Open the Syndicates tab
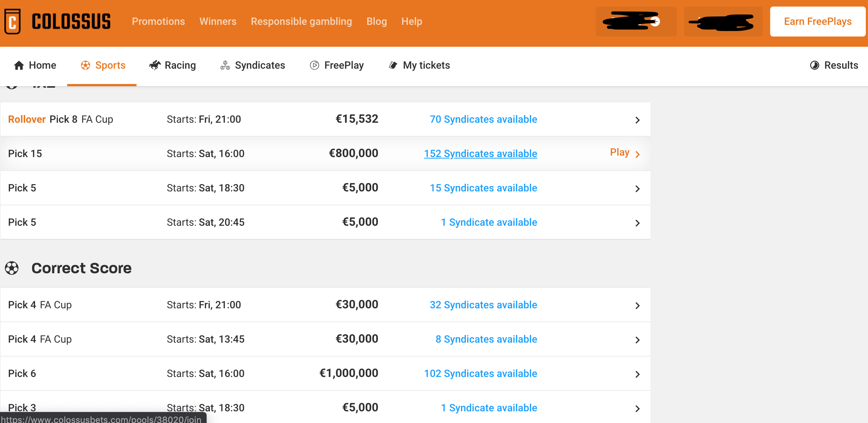868x423 pixels. 253,65
